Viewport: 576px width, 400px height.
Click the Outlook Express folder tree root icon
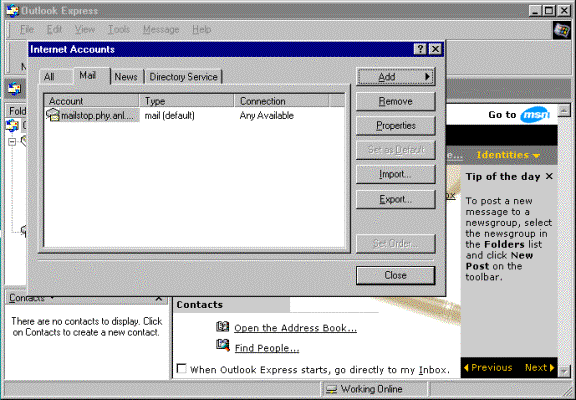[x=12, y=126]
